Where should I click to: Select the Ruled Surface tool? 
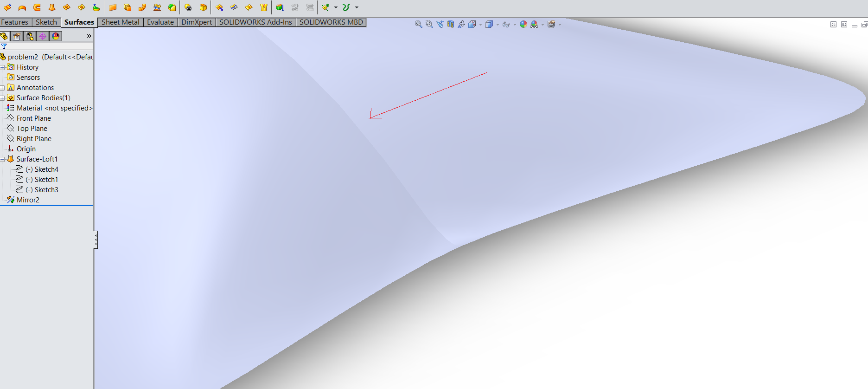pos(142,7)
